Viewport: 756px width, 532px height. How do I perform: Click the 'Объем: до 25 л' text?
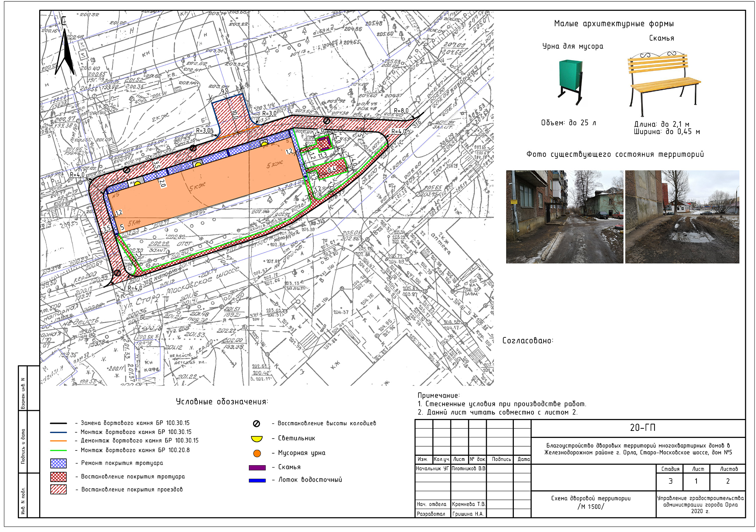pos(568,123)
